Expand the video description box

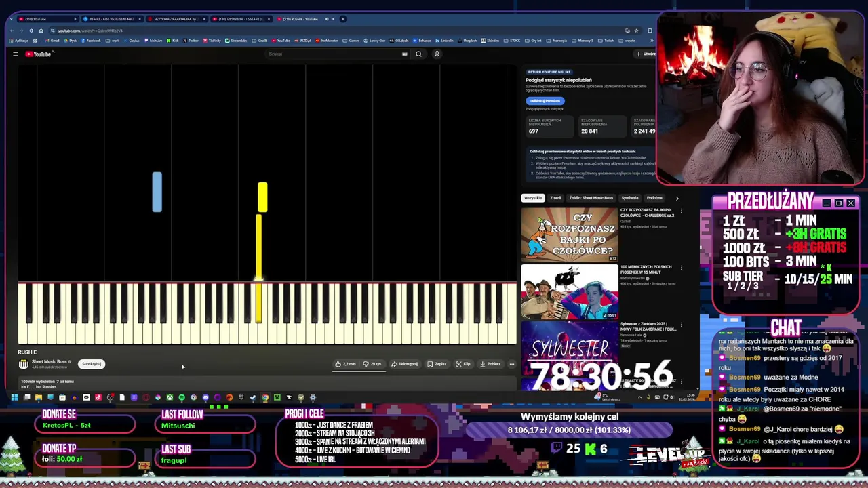267,384
